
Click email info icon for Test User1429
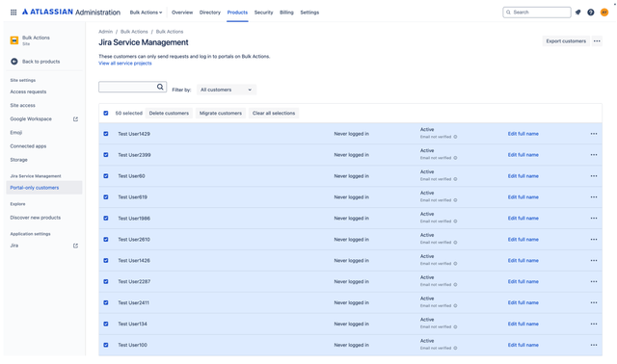[455, 137]
